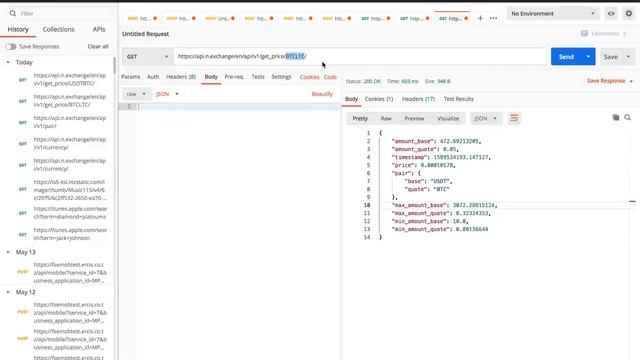Select the Preview response view

click(414, 118)
